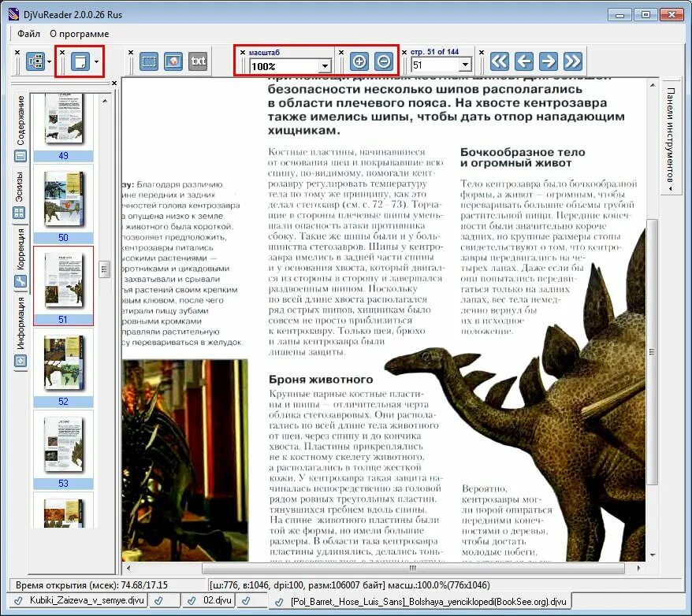692x616 pixels.
Task: Open page 53 thumbnail
Action: (x=63, y=450)
